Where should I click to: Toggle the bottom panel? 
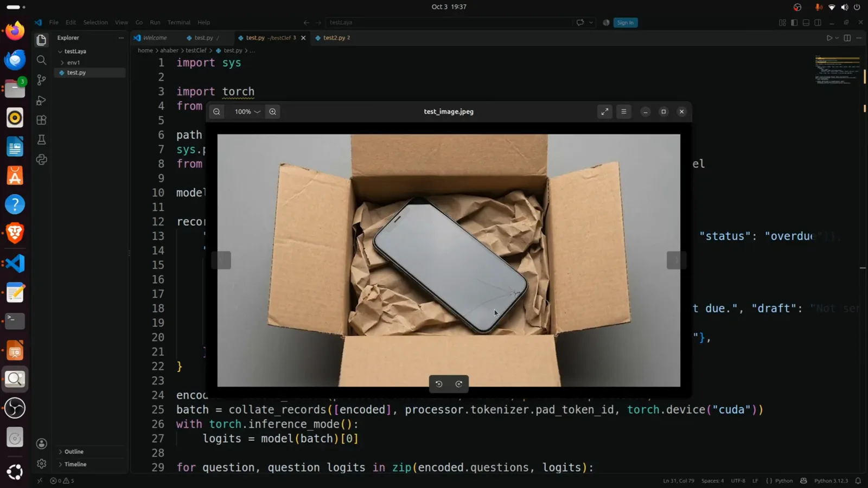pyautogui.click(x=806, y=23)
